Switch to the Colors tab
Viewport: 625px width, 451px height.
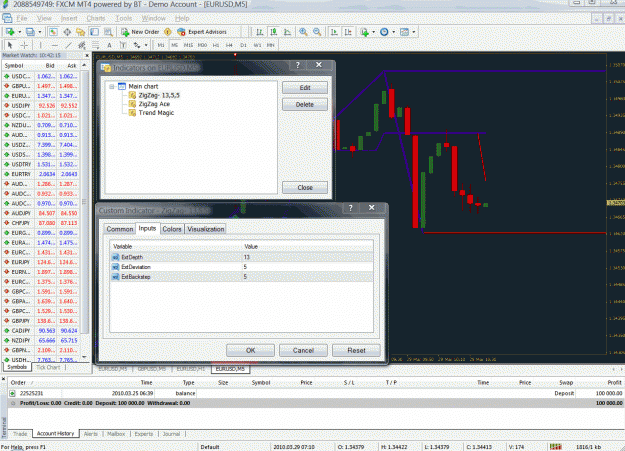pyautogui.click(x=172, y=229)
